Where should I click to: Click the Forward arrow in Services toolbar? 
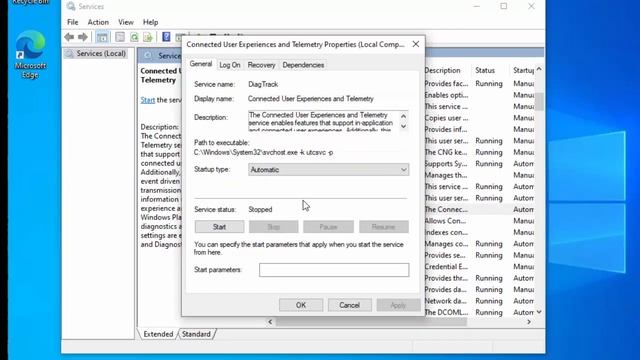83,37
